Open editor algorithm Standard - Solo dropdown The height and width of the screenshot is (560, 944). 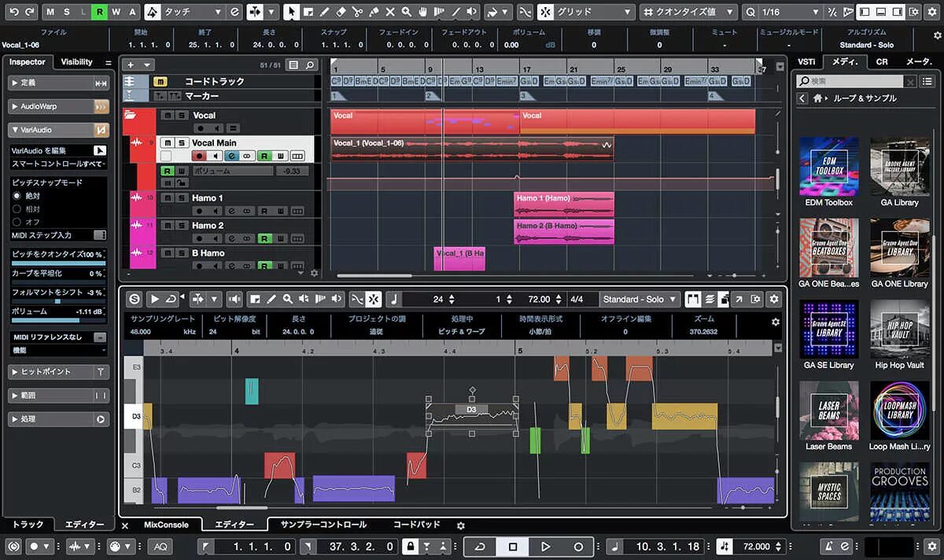point(641,299)
